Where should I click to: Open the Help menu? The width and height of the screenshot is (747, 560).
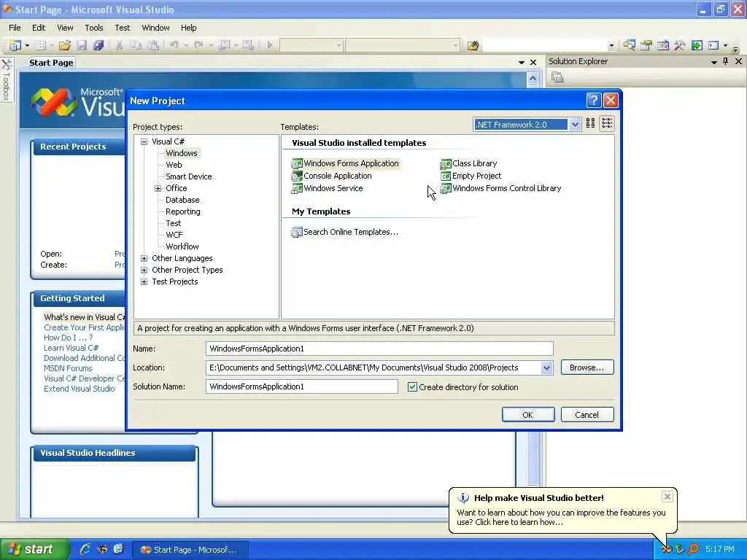coord(189,28)
